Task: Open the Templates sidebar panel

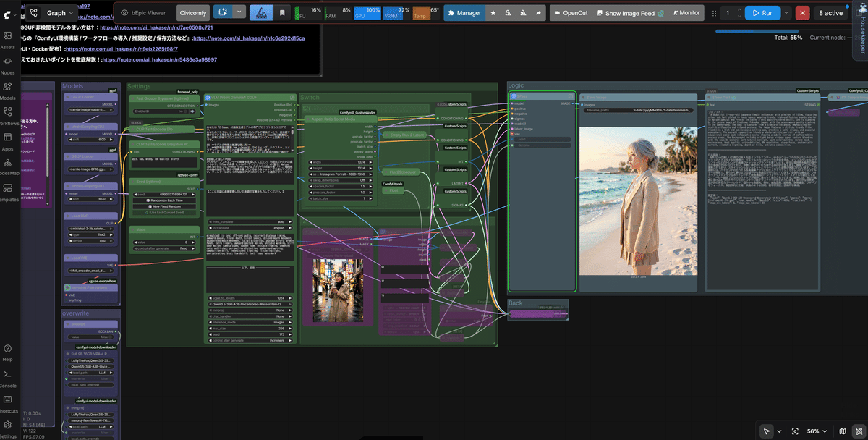Action: 8,192
